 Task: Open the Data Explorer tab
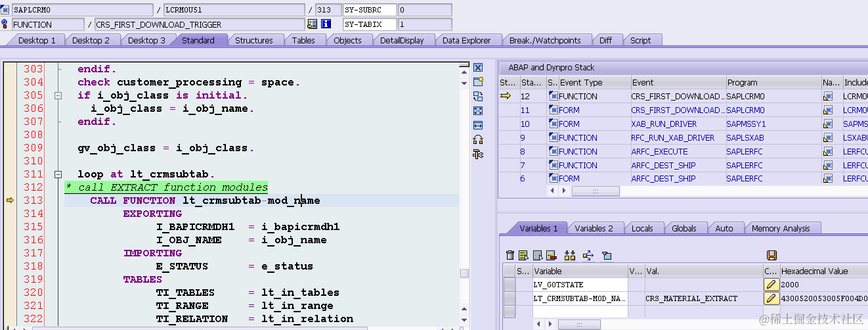tap(466, 40)
